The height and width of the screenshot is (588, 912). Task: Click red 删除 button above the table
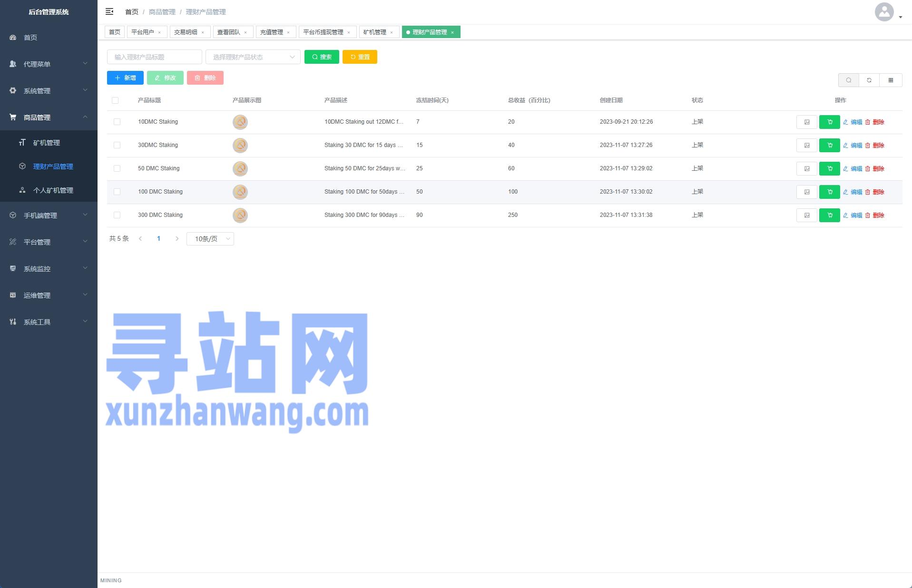[205, 78]
